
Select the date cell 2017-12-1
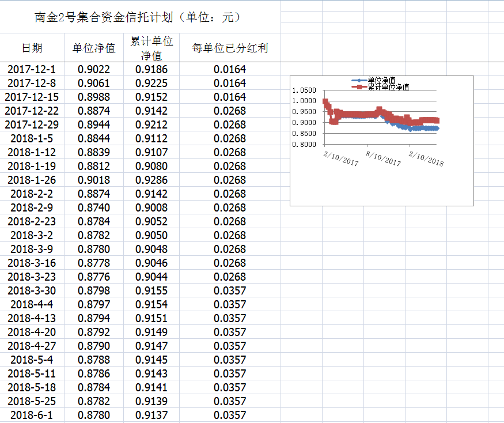(x=32, y=69)
